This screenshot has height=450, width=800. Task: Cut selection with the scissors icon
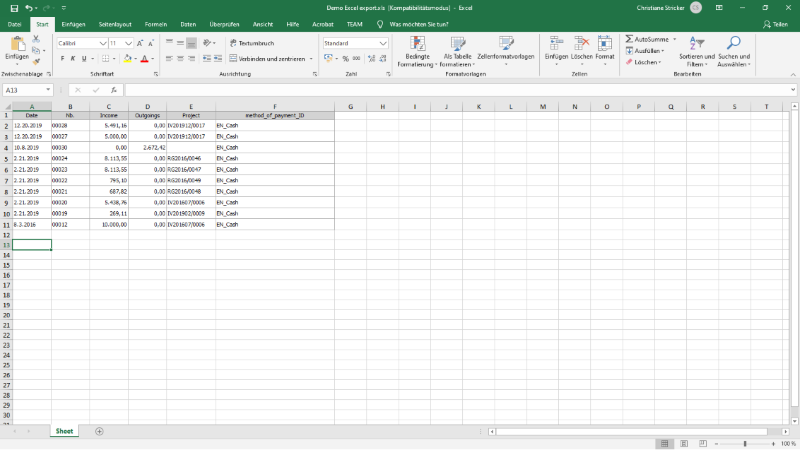click(x=36, y=39)
